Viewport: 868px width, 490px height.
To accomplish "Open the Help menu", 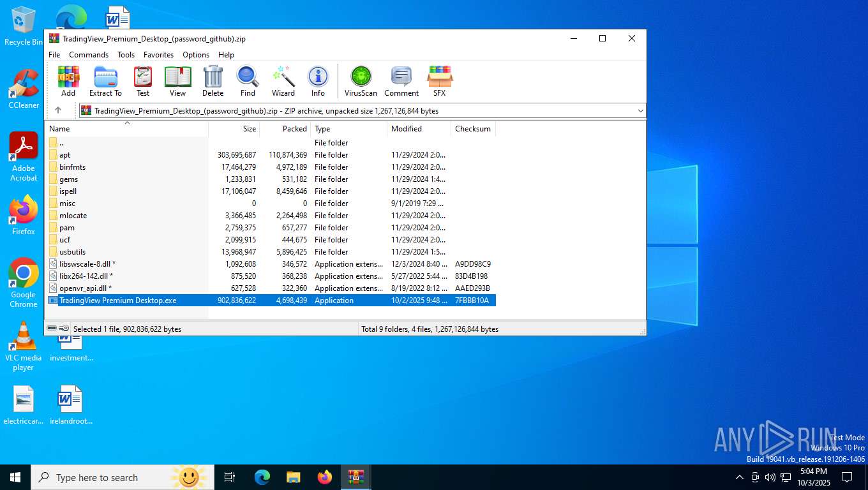I will click(x=226, y=55).
